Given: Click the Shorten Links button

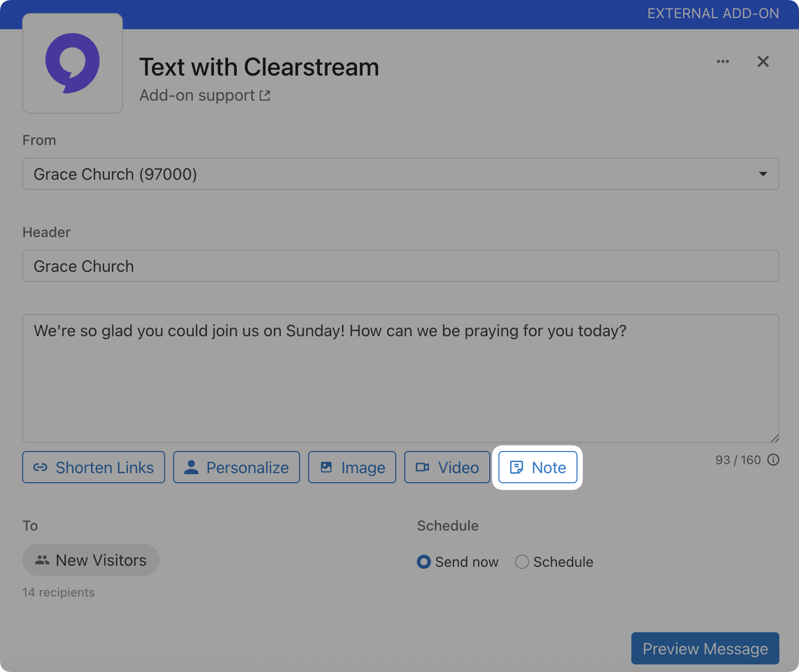Looking at the screenshot, I should pos(94,468).
